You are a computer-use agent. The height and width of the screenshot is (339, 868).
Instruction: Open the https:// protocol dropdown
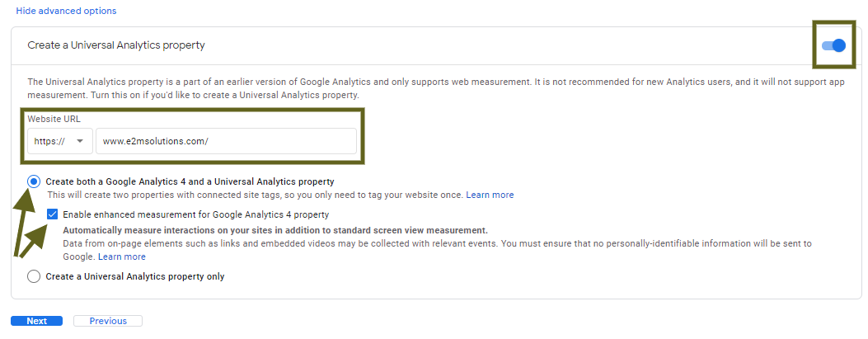click(x=59, y=141)
